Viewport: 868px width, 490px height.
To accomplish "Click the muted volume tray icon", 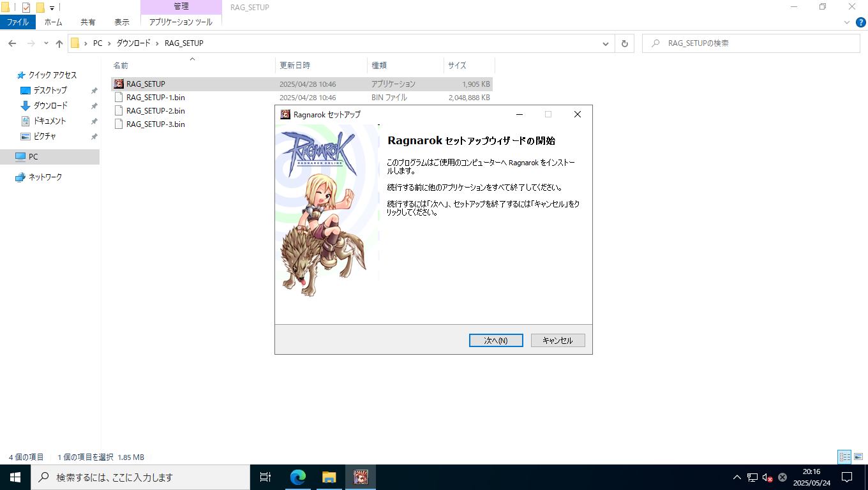I will (x=768, y=477).
